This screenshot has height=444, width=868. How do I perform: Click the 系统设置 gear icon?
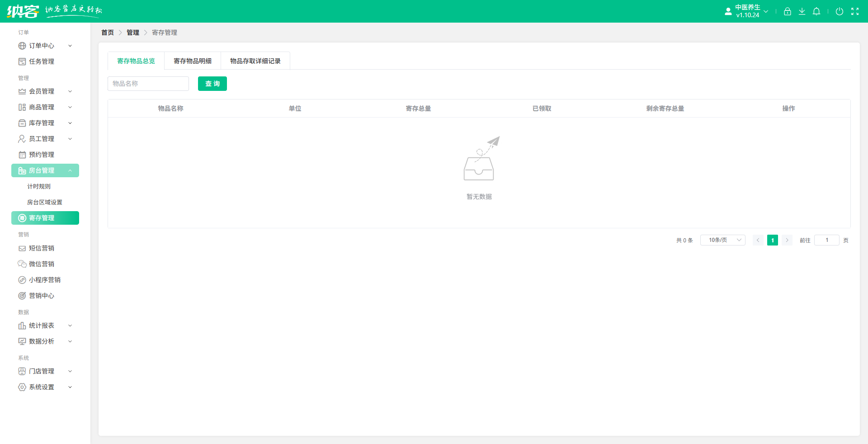tap(22, 387)
